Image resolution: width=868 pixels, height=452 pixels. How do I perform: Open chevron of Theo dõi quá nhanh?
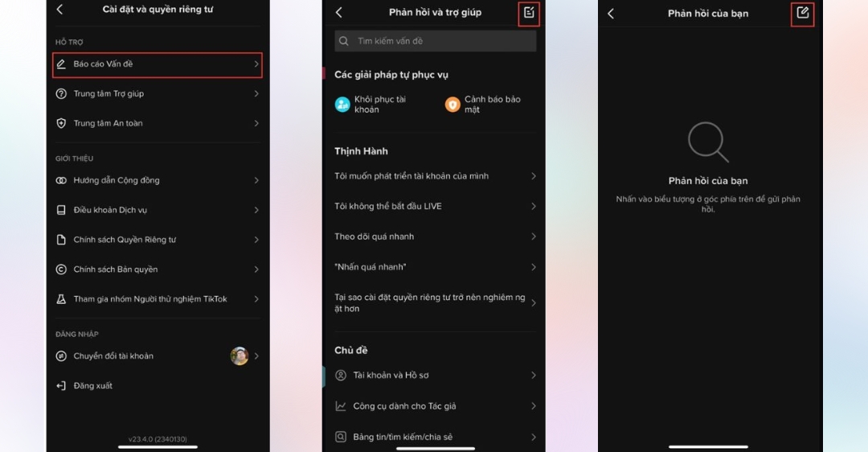533,236
